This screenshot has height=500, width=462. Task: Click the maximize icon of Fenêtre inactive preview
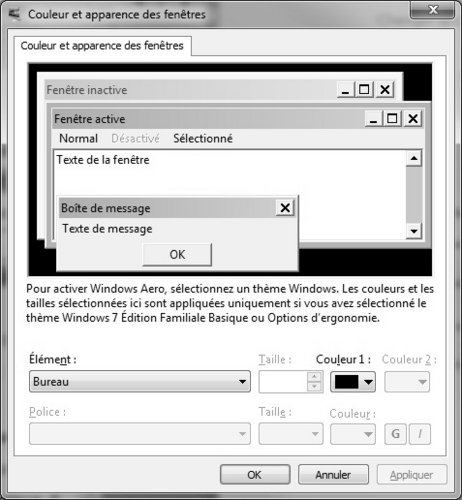tap(364, 90)
